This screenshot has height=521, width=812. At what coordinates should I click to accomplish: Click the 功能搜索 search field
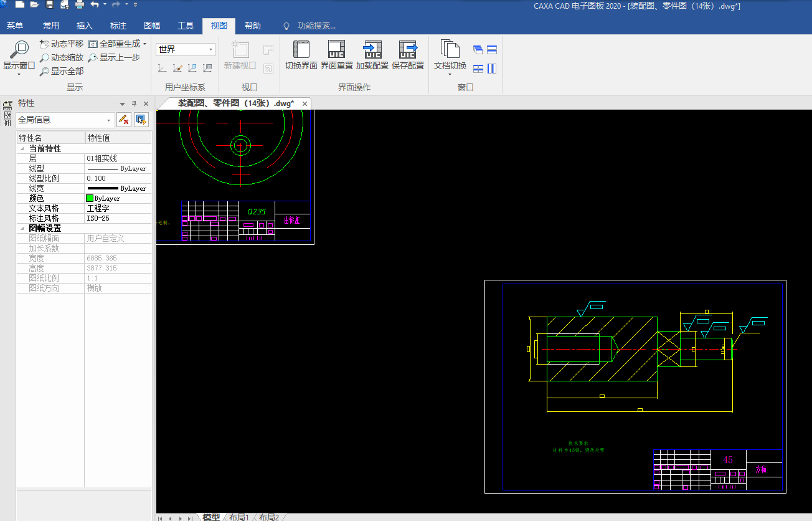tap(316, 26)
